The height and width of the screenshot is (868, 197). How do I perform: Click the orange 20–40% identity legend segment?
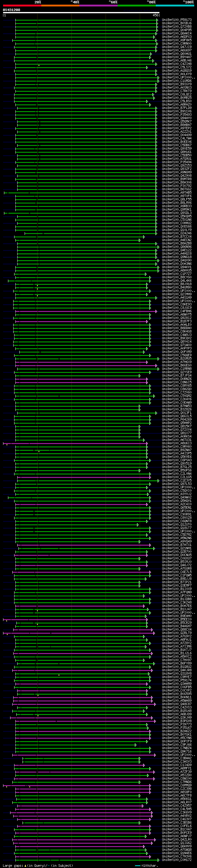pos(60,6)
